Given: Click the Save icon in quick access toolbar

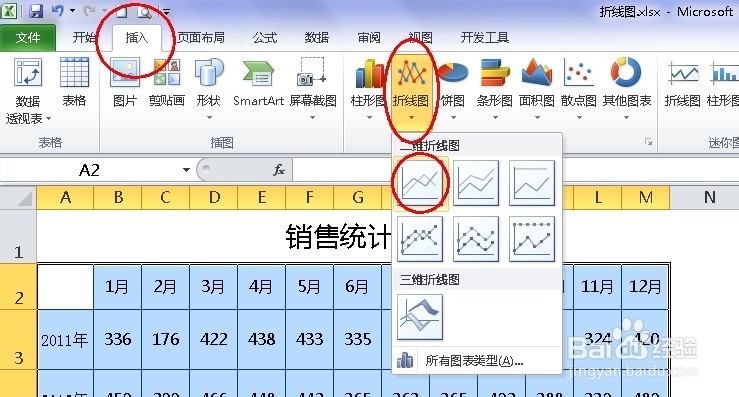Looking at the screenshot, I should click(x=36, y=11).
